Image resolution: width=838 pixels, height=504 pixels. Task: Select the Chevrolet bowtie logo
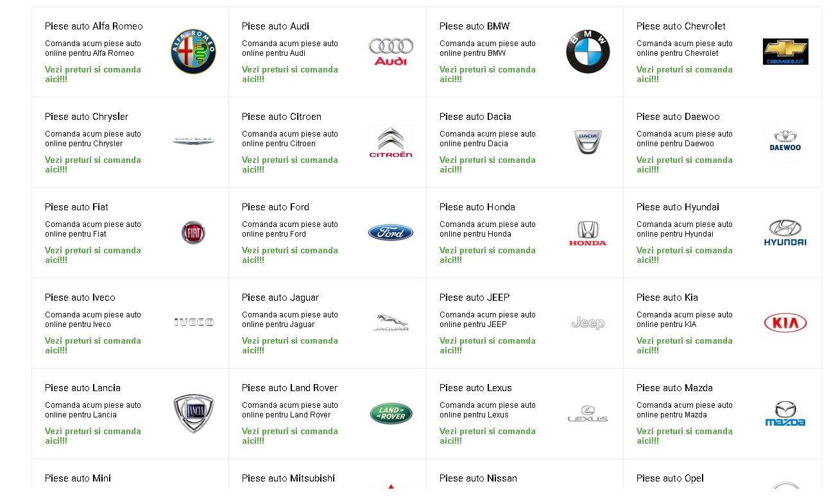785,51
